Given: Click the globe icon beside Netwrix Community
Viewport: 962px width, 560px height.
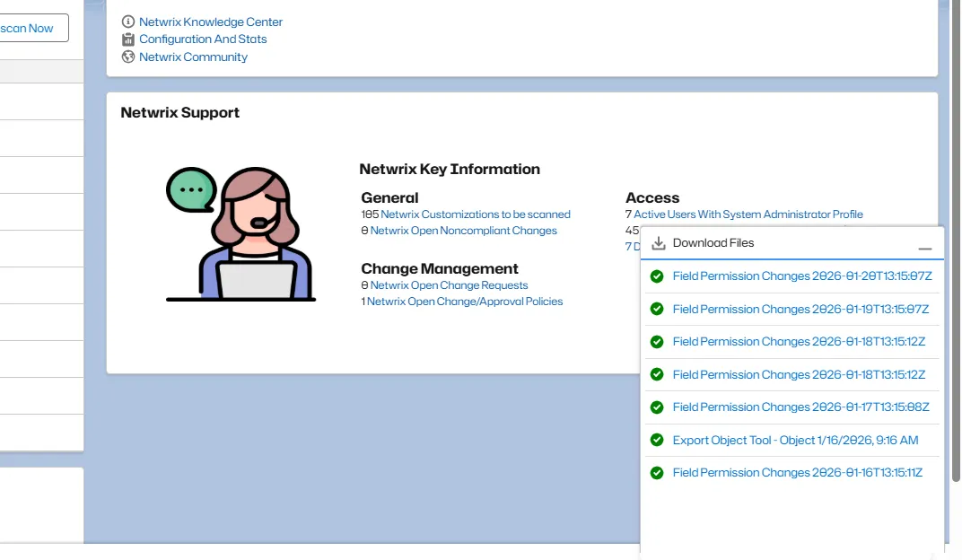Looking at the screenshot, I should pos(128,57).
